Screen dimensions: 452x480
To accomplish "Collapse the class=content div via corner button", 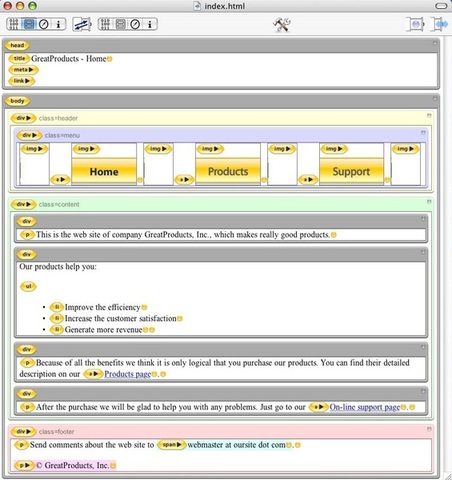I will [429, 202].
